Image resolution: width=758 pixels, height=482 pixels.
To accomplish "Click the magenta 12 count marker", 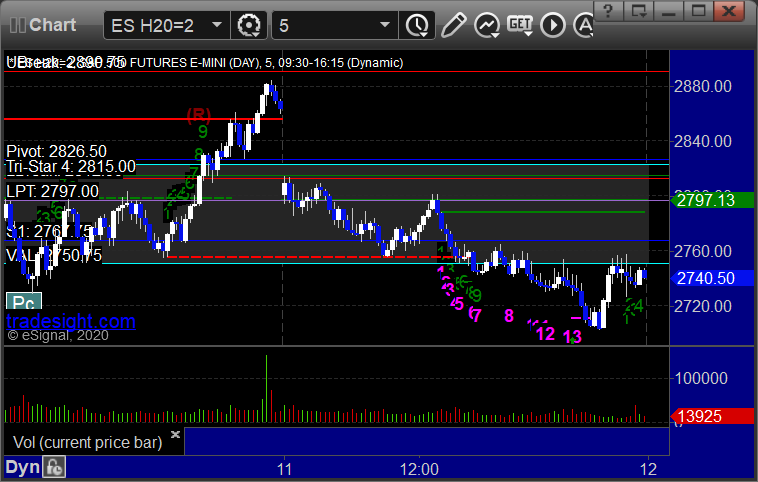I will click(x=545, y=334).
